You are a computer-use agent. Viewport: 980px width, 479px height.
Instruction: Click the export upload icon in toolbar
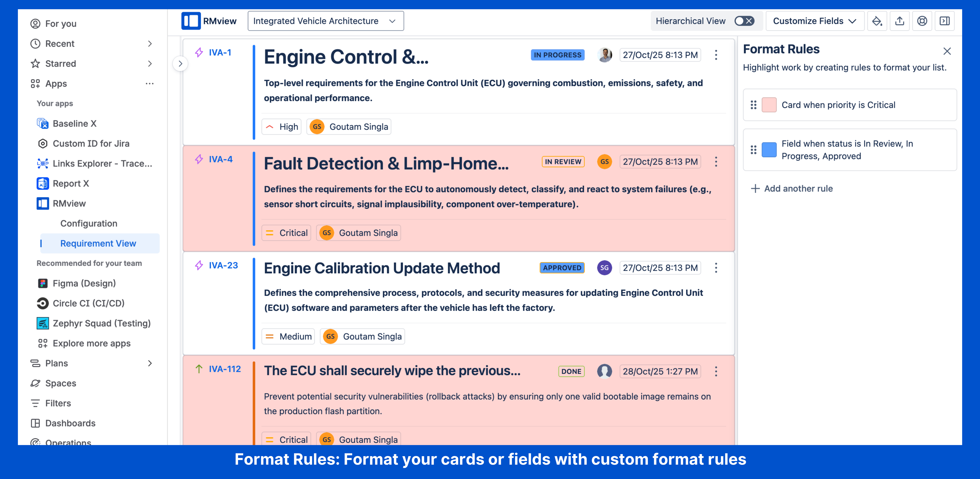[x=900, y=21]
